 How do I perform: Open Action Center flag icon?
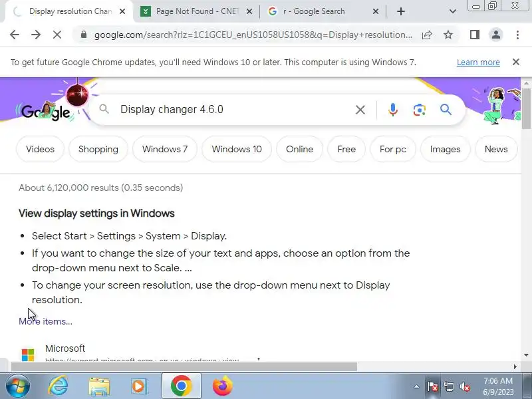(432, 386)
